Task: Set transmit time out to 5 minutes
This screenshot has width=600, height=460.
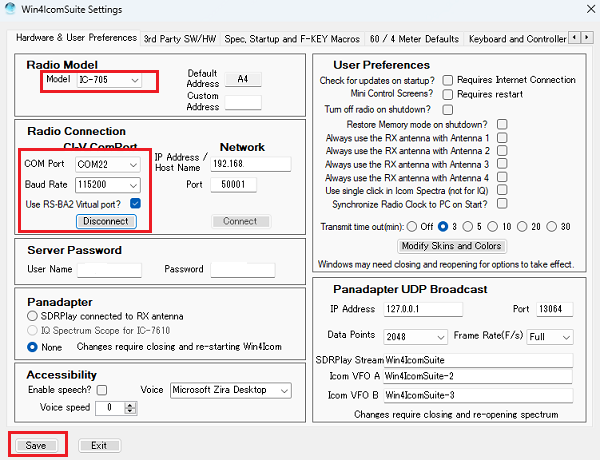Action: click(x=468, y=227)
